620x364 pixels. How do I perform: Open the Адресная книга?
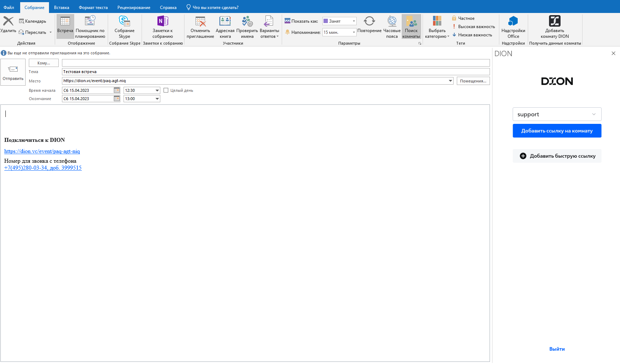click(x=225, y=27)
